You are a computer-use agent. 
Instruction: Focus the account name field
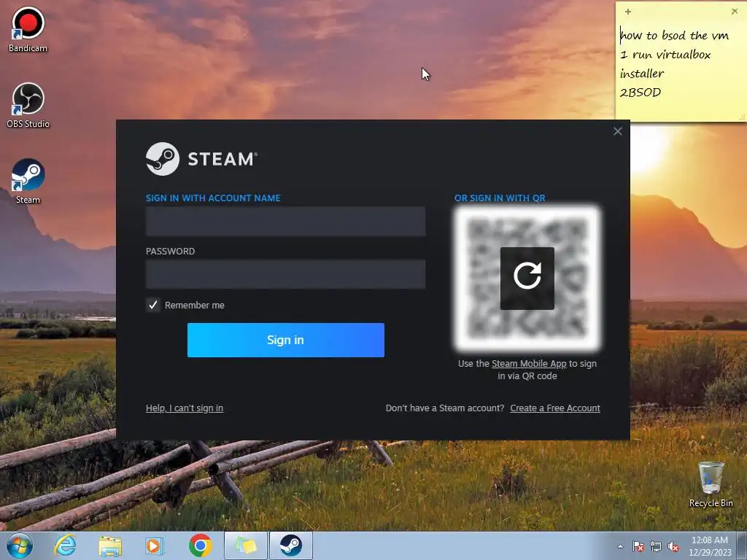tap(285, 222)
